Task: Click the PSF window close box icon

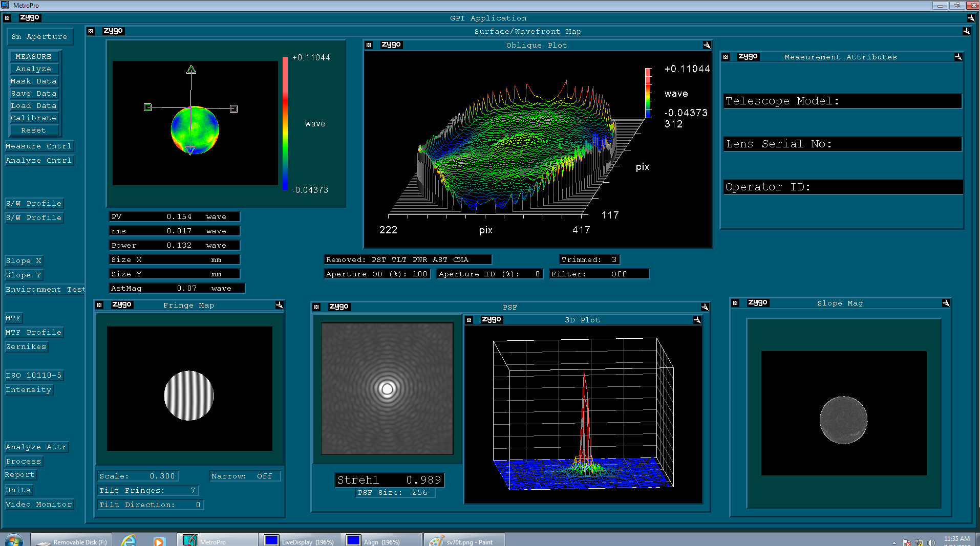Action: [316, 307]
